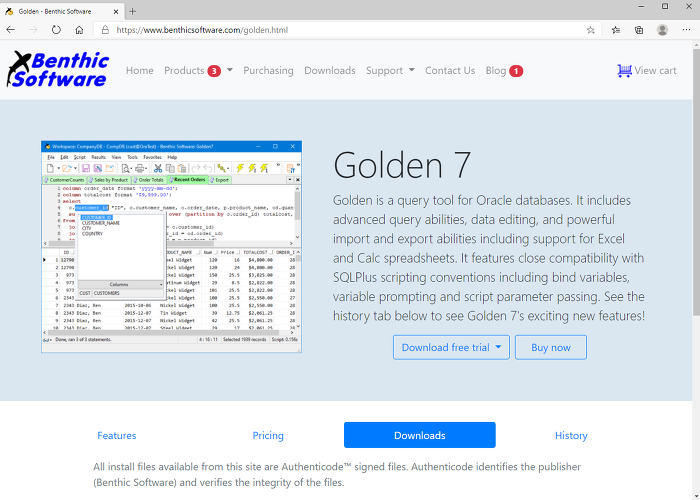Expand the Support dropdown menu
Image resolution: width=700 pixels, height=500 pixels.
coord(390,71)
